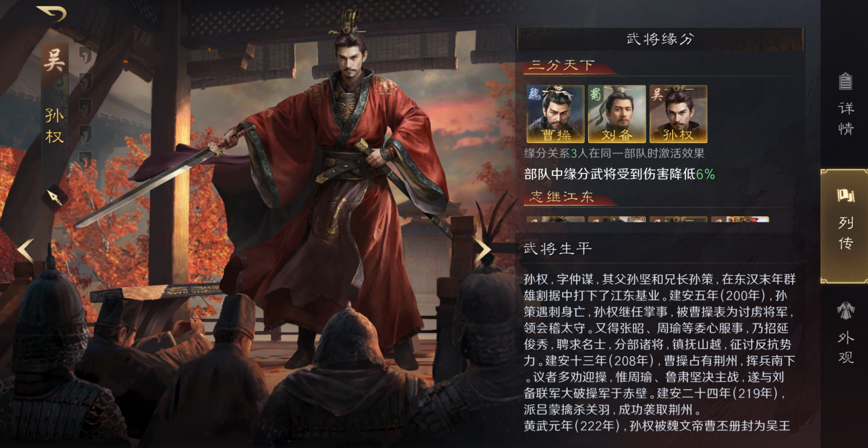Open the 详情 details scroll icon
868x448 pixels.
pos(846,104)
